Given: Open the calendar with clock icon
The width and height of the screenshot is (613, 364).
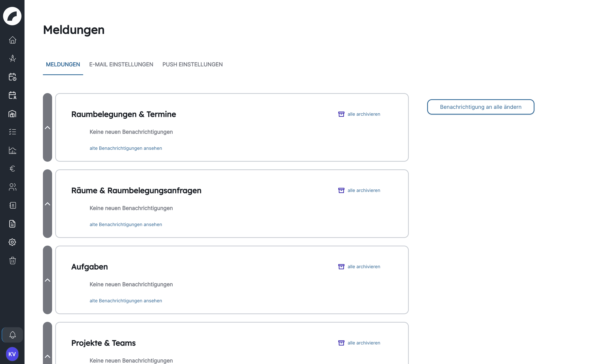Looking at the screenshot, I should pos(12,77).
